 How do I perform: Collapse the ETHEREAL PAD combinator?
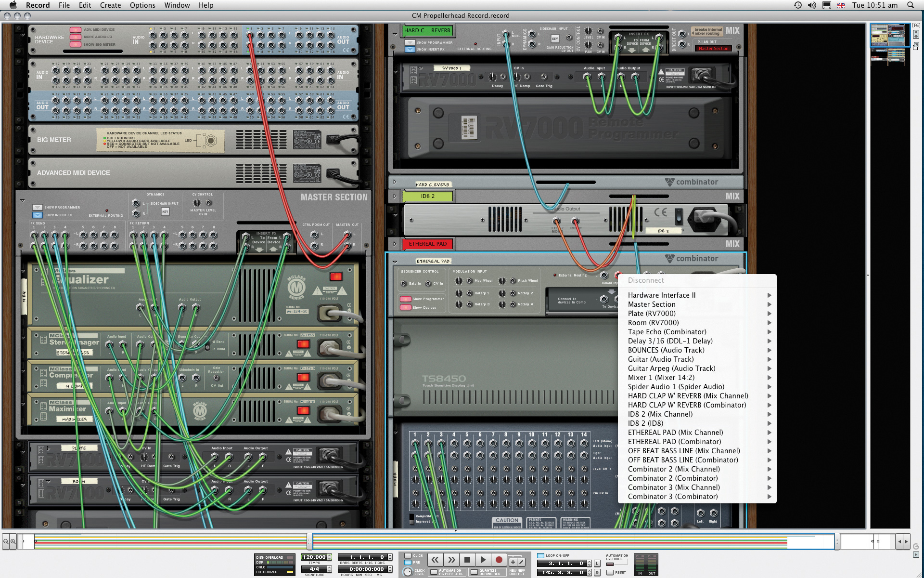coord(395,262)
